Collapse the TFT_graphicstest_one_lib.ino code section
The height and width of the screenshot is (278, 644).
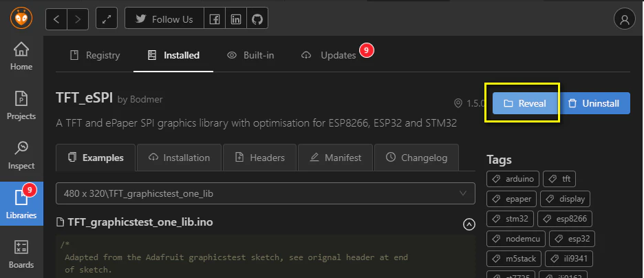469,224
